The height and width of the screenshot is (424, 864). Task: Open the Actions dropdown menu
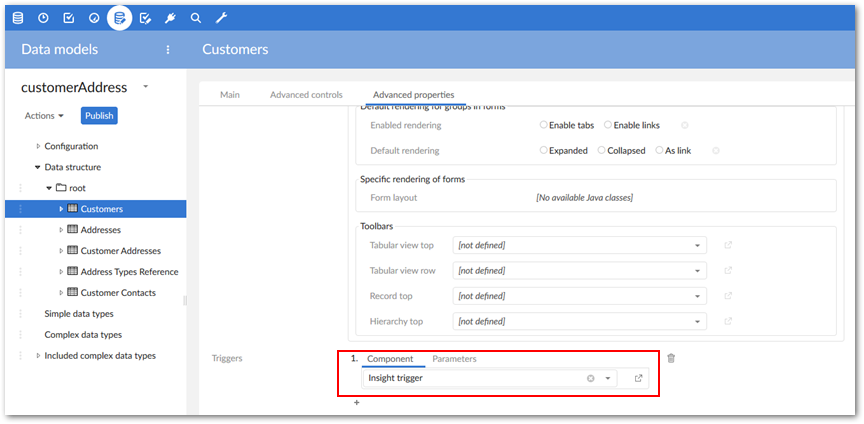coord(44,116)
